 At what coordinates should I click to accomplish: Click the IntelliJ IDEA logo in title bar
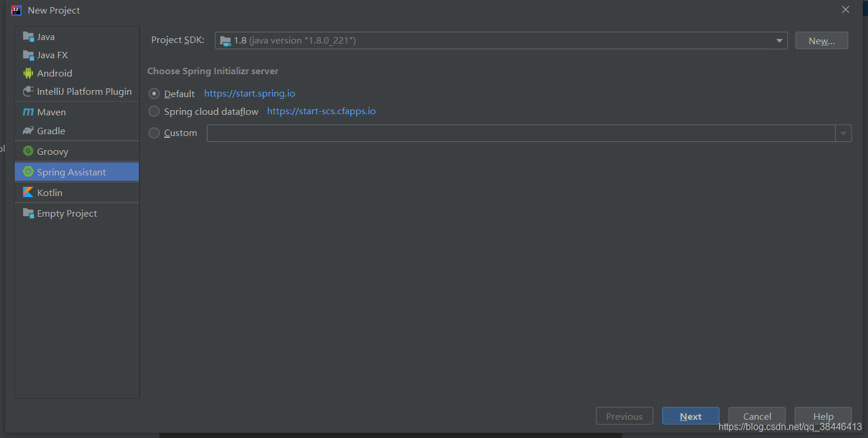16,10
